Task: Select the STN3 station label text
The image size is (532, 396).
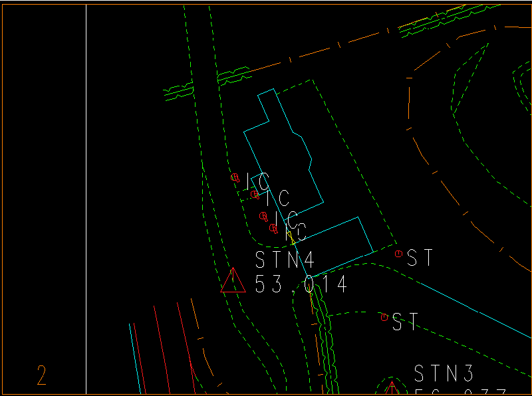Action: (x=444, y=373)
